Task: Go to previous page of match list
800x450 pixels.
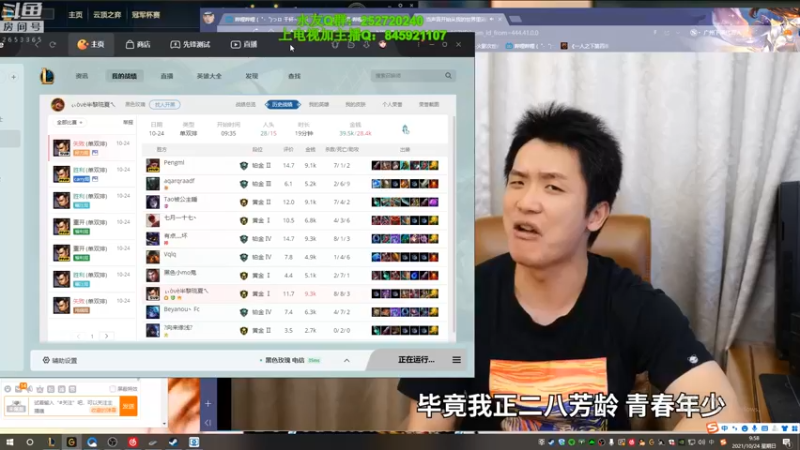Action: (78, 336)
